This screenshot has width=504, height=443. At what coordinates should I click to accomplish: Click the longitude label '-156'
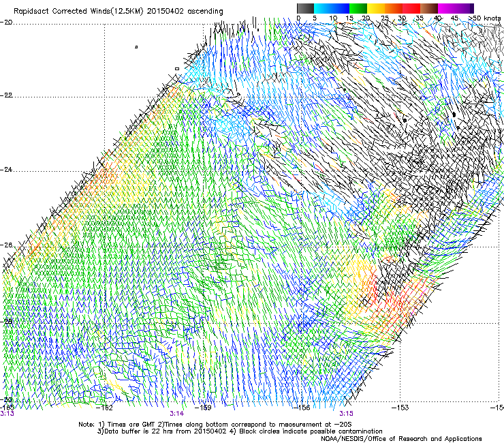pos(302,408)
